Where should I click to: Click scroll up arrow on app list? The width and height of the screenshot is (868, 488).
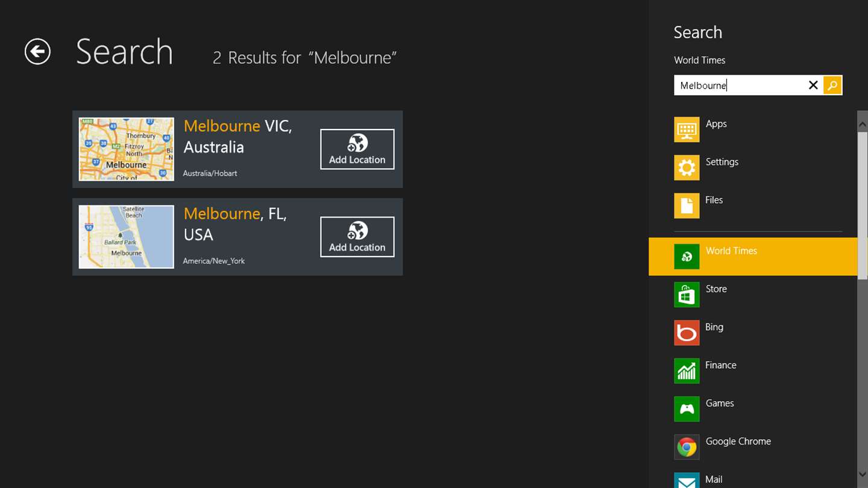pos(863,123)
